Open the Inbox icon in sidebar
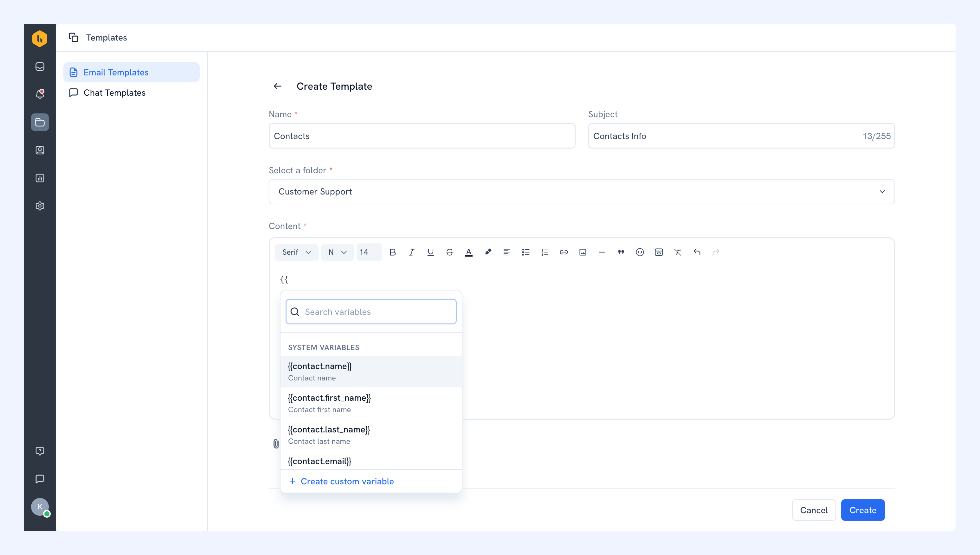 pos(40,67)
